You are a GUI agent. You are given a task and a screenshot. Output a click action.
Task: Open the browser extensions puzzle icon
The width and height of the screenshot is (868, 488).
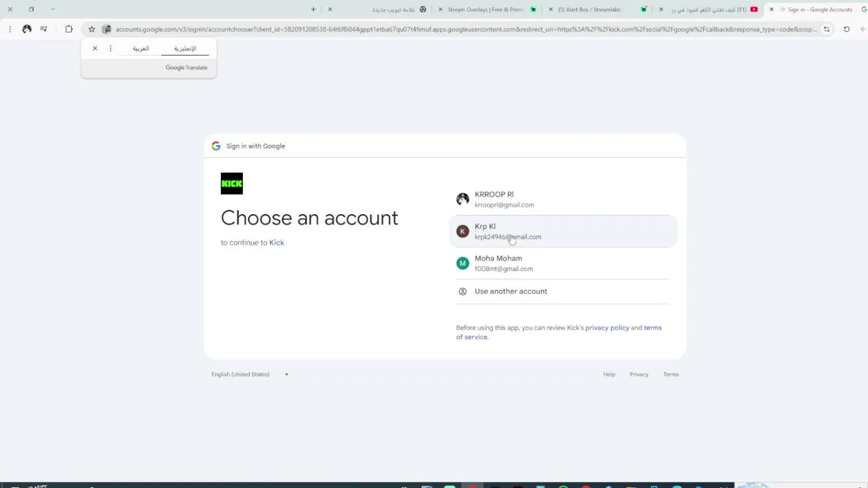click(x=68, y=29)
